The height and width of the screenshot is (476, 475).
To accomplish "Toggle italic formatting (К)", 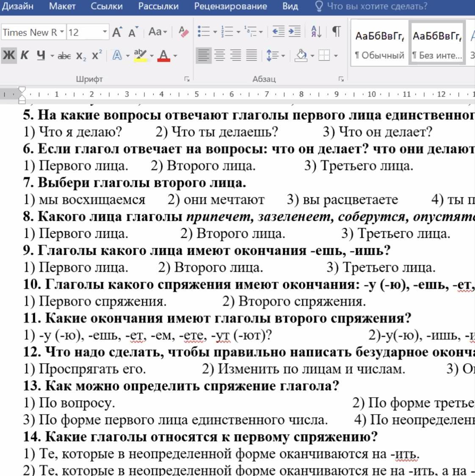I will (25, 55).
